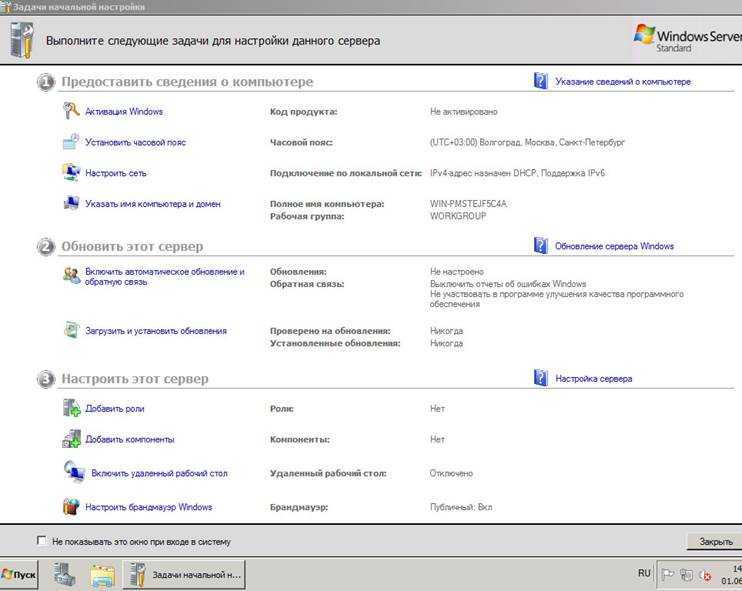Open Указать имя компьютера и домен link
The width and height of the screenshot is (742, 591).
click(x=153, y=204)
